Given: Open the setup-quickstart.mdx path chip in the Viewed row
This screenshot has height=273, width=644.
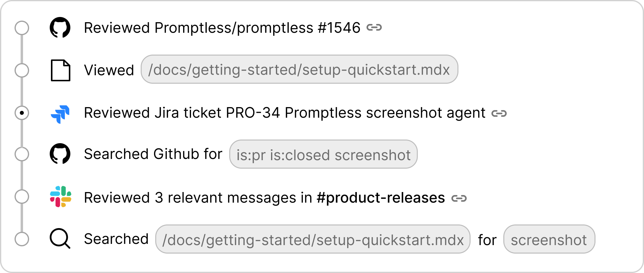Looking at the screenshot, I should pos(300,70).
